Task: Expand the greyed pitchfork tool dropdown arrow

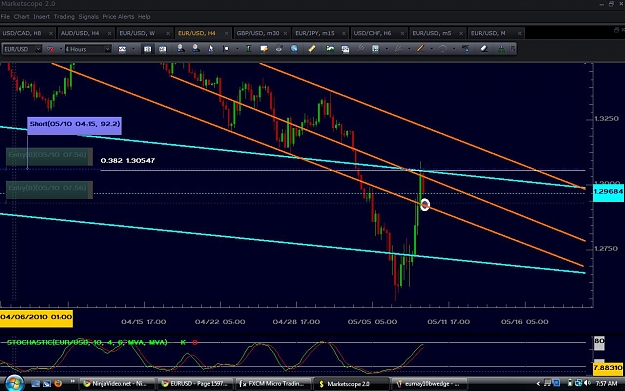Action: coord(409,49)
